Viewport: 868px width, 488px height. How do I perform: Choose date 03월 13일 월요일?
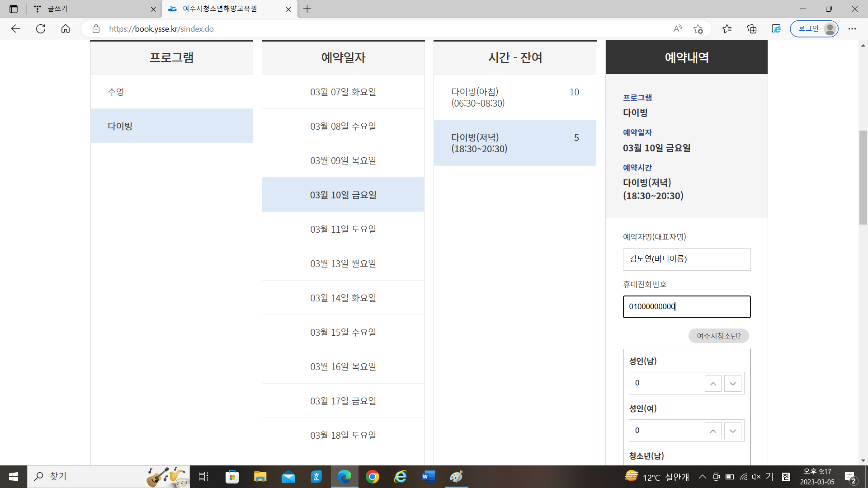point(343,263)
